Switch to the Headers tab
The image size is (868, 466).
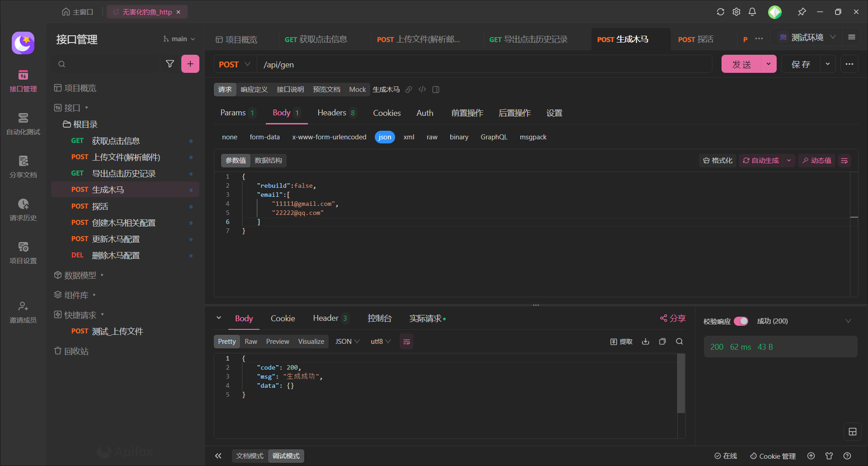(336, 113)
